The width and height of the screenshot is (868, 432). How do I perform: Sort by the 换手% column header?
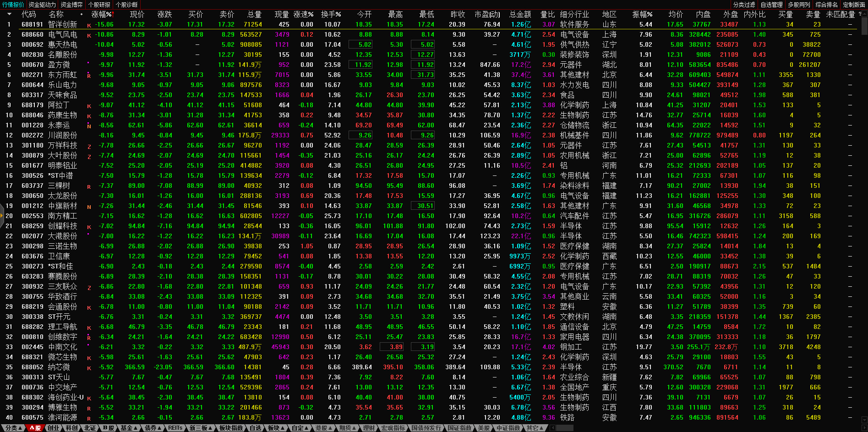tap(331, 14)
